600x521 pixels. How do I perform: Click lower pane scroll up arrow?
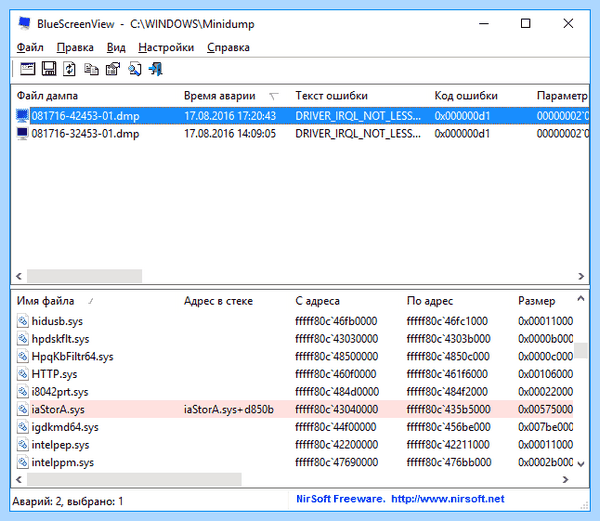coord(581,299)
